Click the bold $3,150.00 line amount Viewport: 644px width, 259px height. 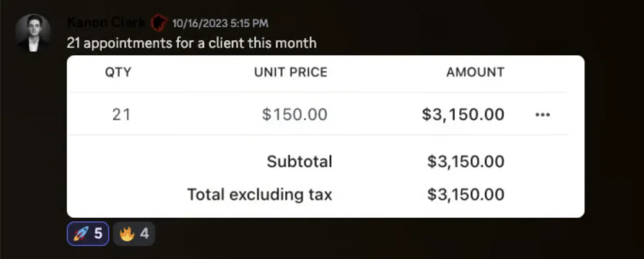[x=464, y=114]
